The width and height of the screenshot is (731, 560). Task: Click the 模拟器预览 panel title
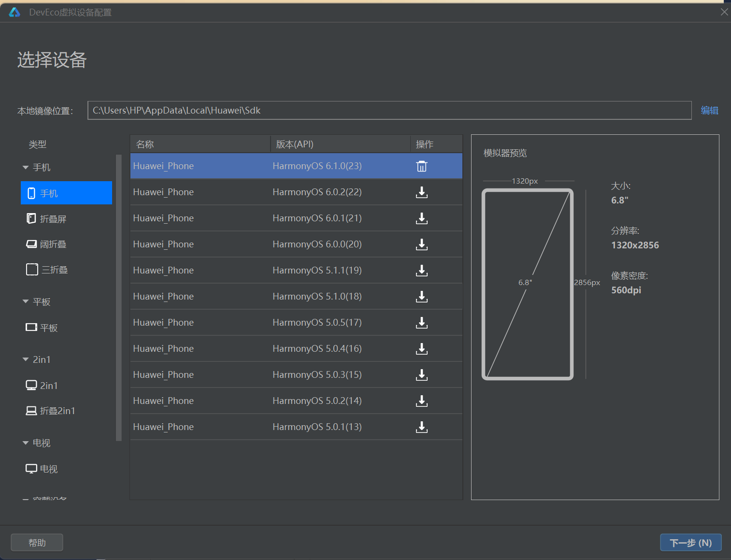(505, 153)
